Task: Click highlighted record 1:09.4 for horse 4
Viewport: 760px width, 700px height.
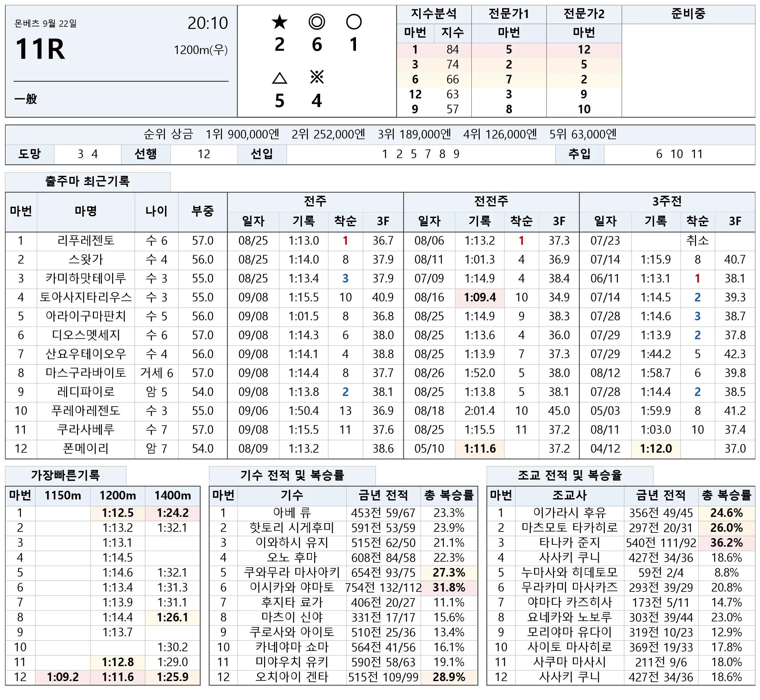Action: point(480,297)
